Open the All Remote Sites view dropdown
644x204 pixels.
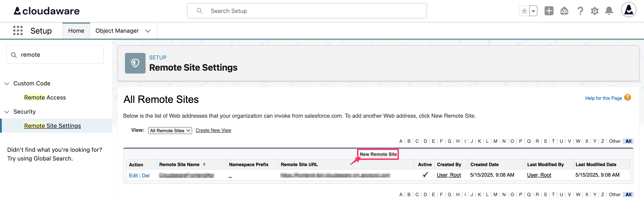pyautogui.click(x=170, y=130)
